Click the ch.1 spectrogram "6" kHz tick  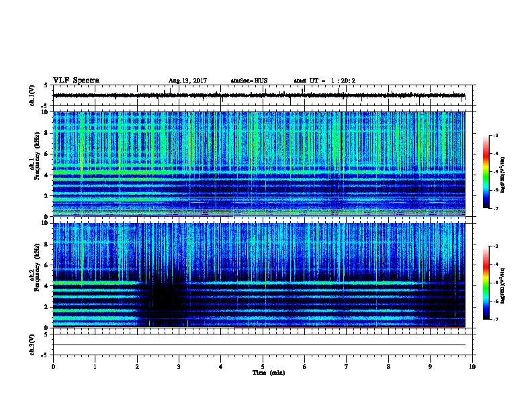point(46,154)
